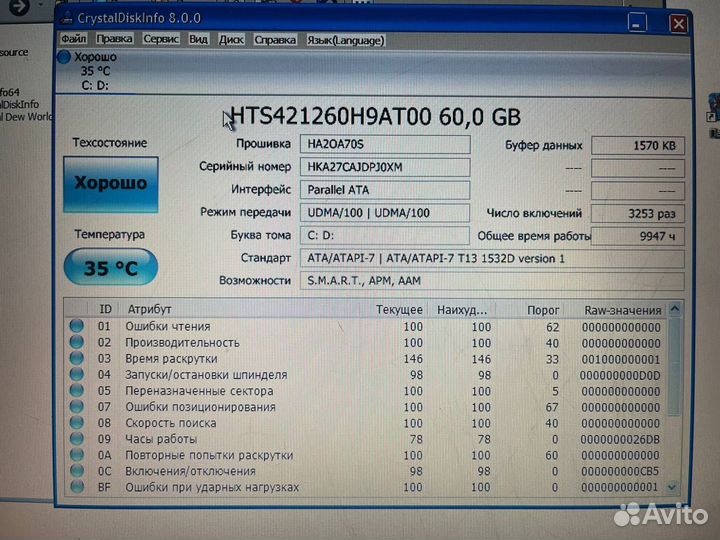The height and width of the screenshot is (540, 720).
Task: Open the Вид menu
Action: [198, 39]
